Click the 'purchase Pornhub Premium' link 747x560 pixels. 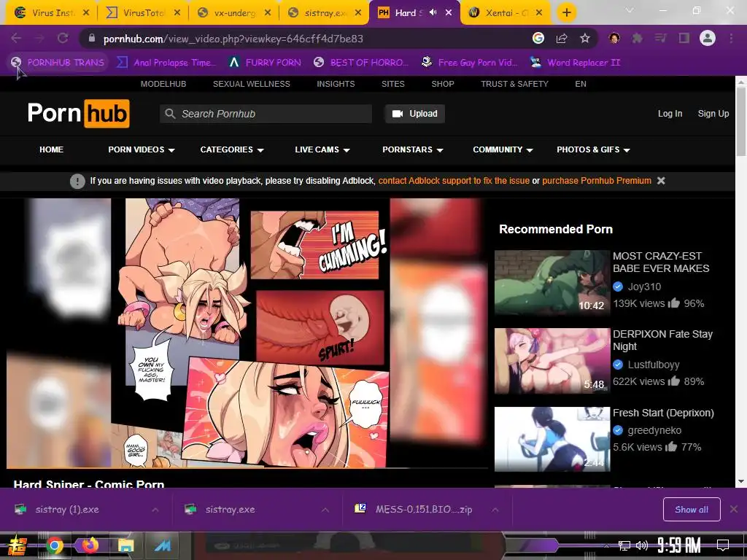click(597, 181)
